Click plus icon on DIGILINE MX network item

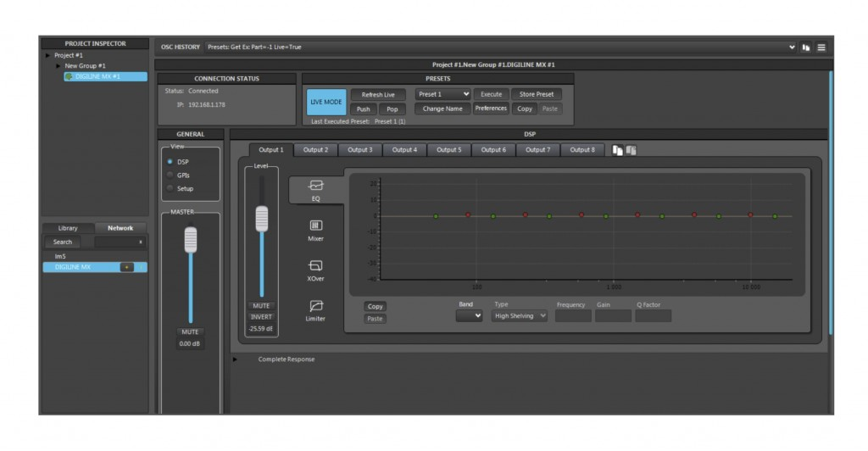click(x=126, y=267)
